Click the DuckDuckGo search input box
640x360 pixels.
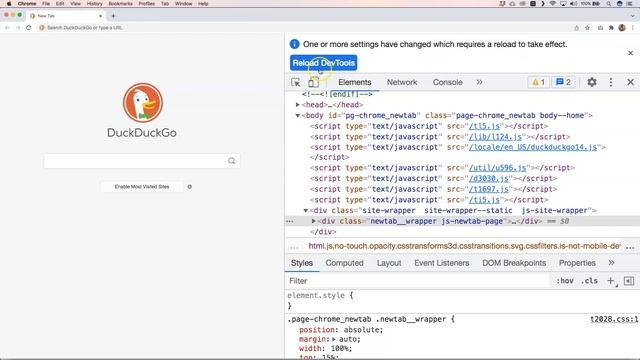tap(142, 161)
